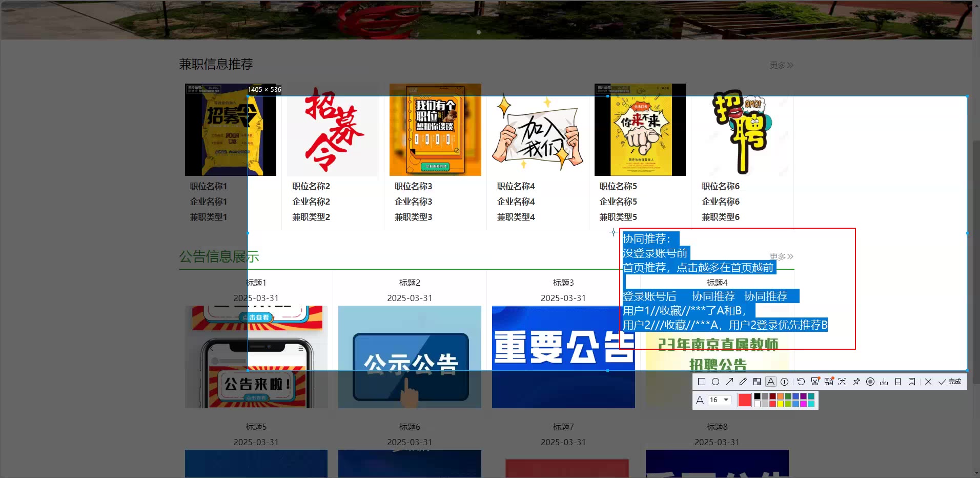Open the font size 16 dropdown
Image resolution: width=980 pixels, height=478 pixels.
coord(719,400)
